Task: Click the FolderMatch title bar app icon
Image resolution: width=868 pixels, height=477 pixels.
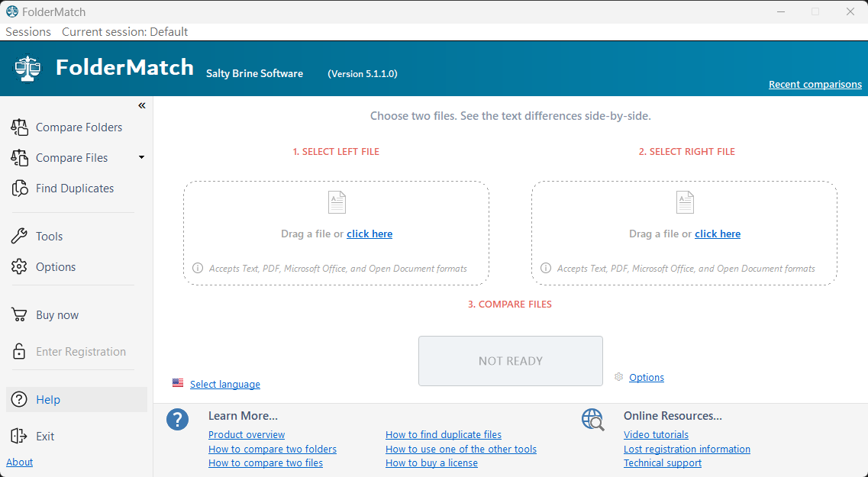Action: coord(11,11)
